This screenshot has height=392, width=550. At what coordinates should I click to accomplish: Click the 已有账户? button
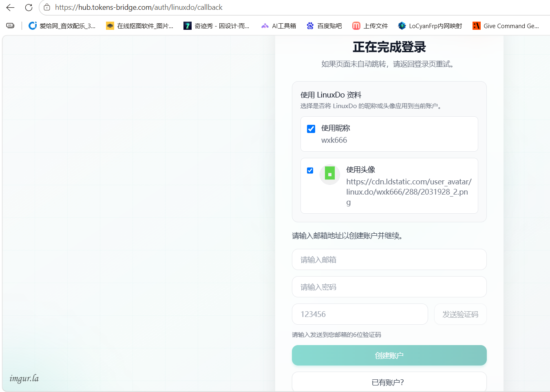tap(389, 382)
